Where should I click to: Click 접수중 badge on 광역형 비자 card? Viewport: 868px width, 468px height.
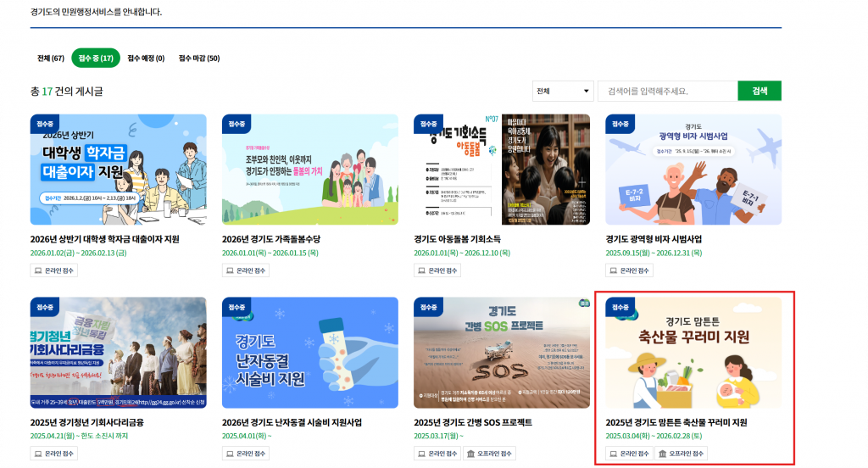click(620, 124)
